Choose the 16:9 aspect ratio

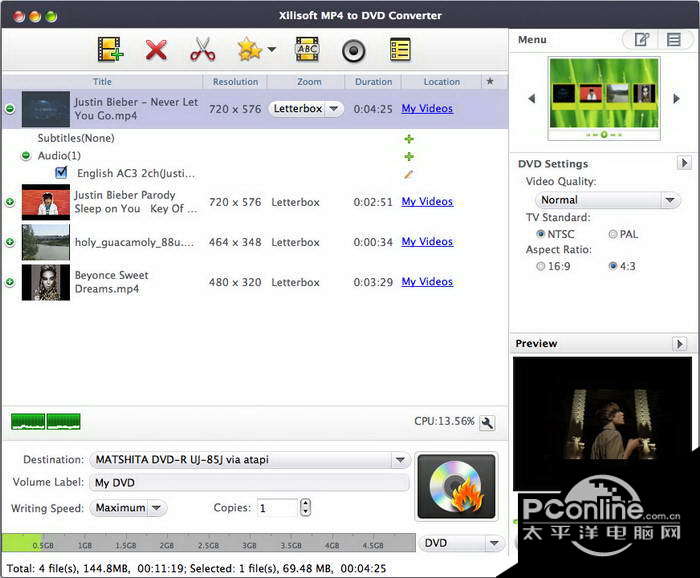coord(541,266)
